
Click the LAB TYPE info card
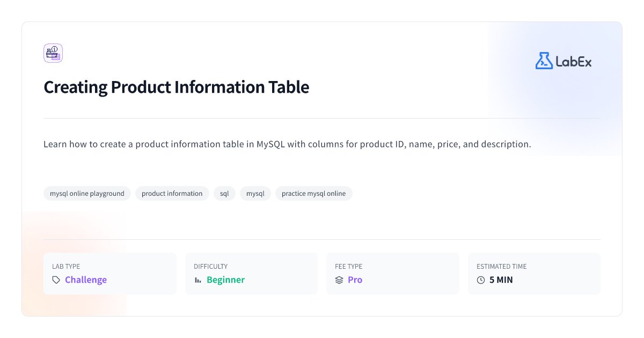(x=110, y=273)
